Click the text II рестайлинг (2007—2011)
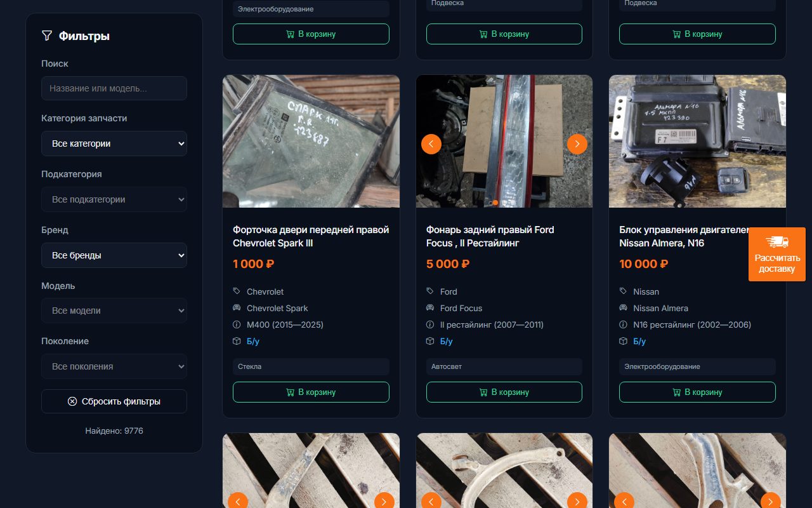 (492, 324)
